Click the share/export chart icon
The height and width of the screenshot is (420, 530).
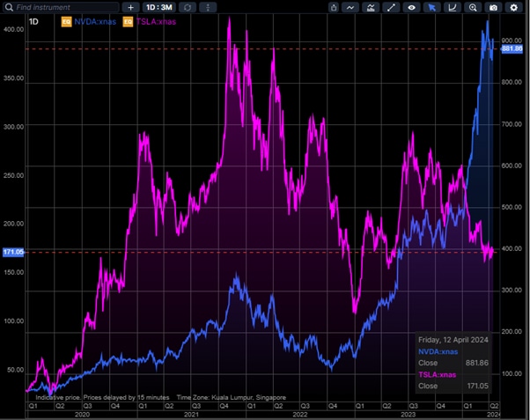tap(334, 7)
